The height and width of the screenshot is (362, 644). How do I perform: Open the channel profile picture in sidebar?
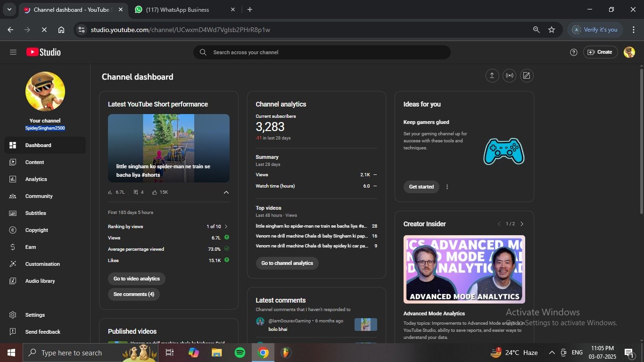click(x=45, y=91)
